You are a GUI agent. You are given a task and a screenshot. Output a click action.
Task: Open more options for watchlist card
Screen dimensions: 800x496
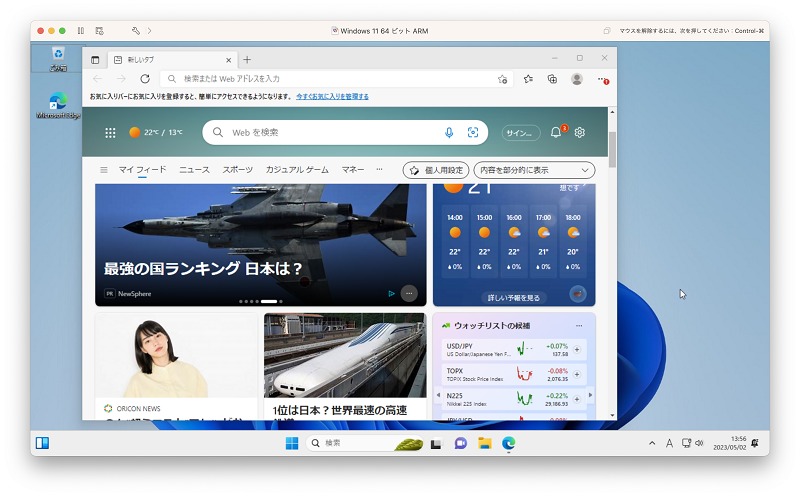[579, 326]
